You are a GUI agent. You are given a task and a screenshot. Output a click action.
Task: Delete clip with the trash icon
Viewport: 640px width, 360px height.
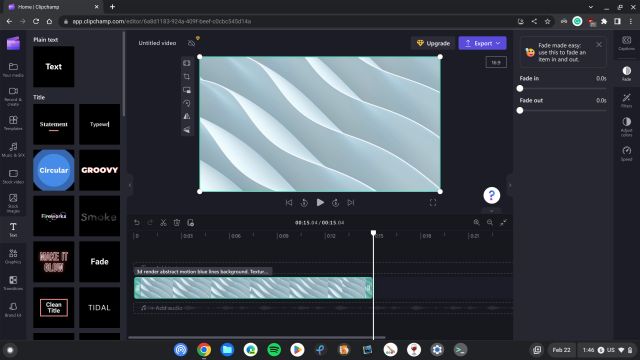(177, 222)
